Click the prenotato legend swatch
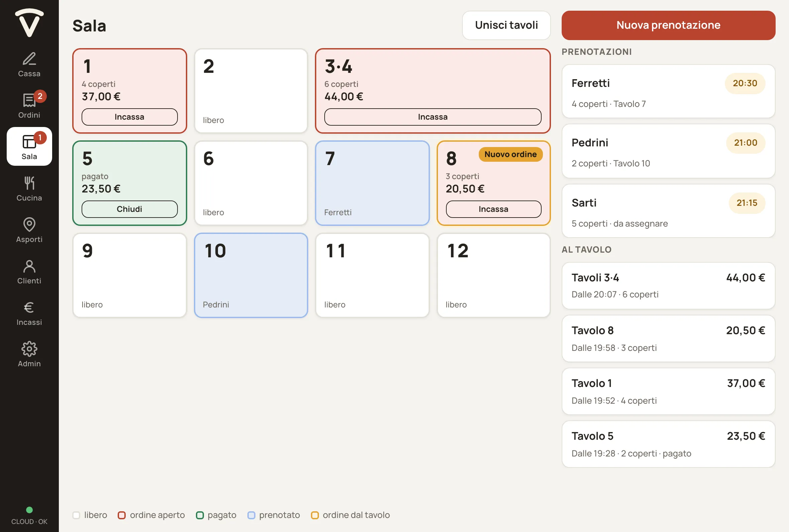Viewport: 789px width, 532px height. pos(251,515)
